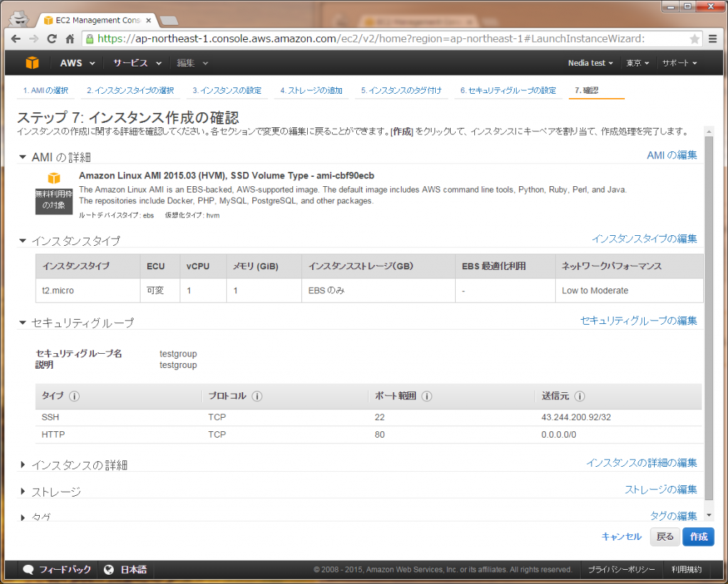Click the キャンセル link
Image resolution: width=728 pixels, height=584 pixels.
pos(621,536)
